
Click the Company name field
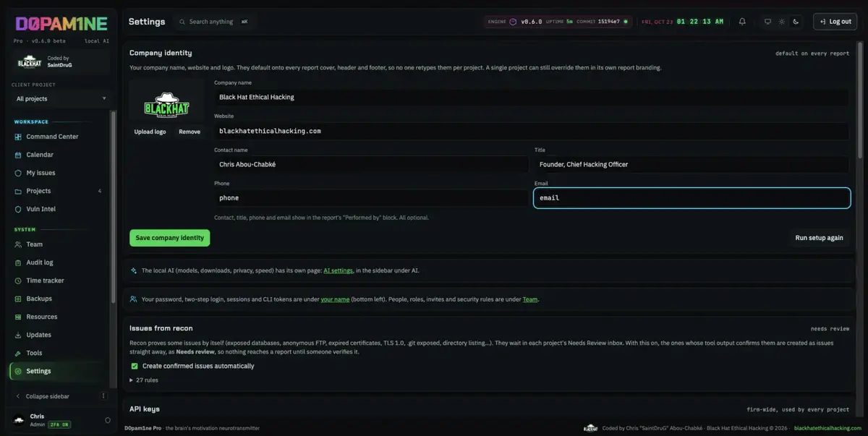pyautogui.click(x=532, y=97)
